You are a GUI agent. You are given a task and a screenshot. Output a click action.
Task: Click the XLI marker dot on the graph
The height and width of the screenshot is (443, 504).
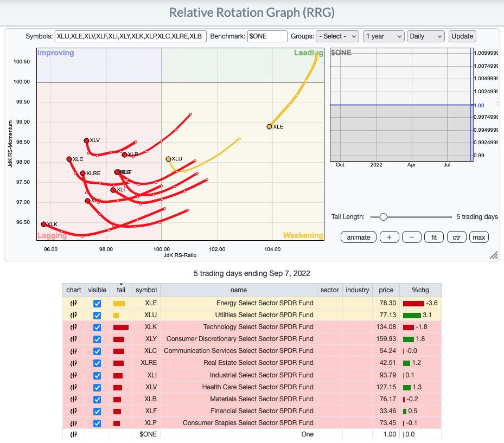113,190
